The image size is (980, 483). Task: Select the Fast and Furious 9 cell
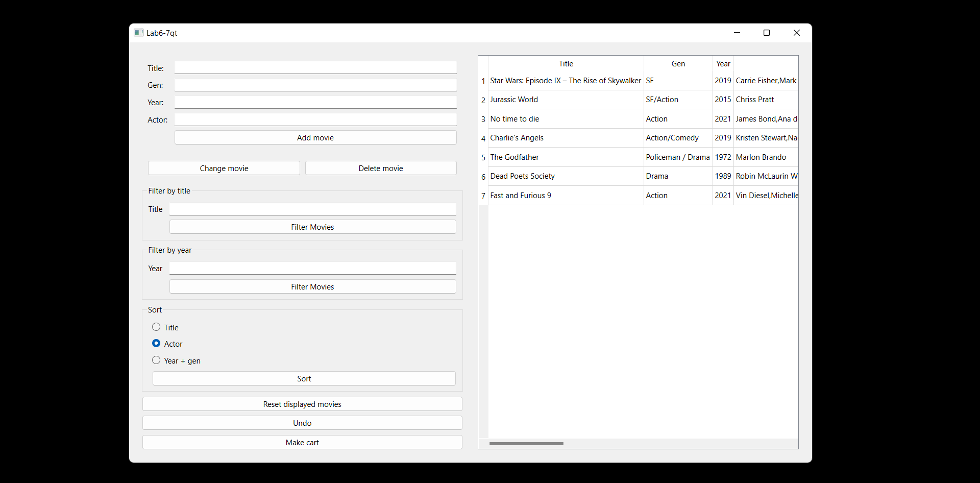[566, 196]
